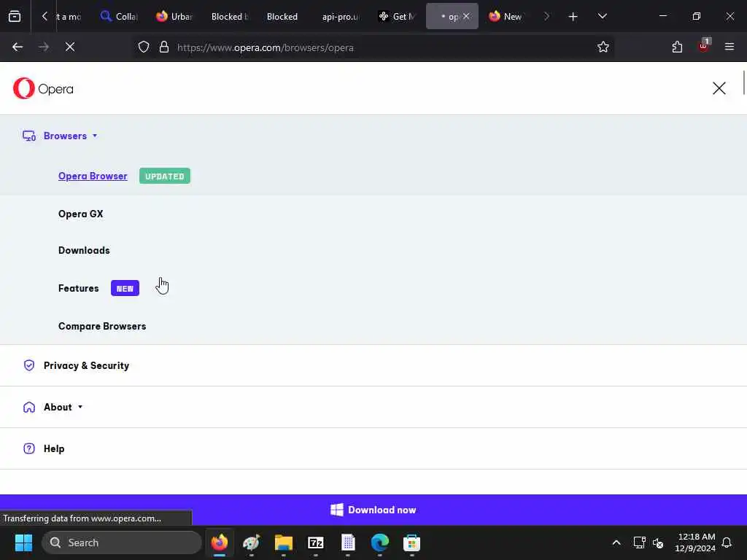747x560 pixels.
Task: Stop loading the page
Action: point(70,47)
